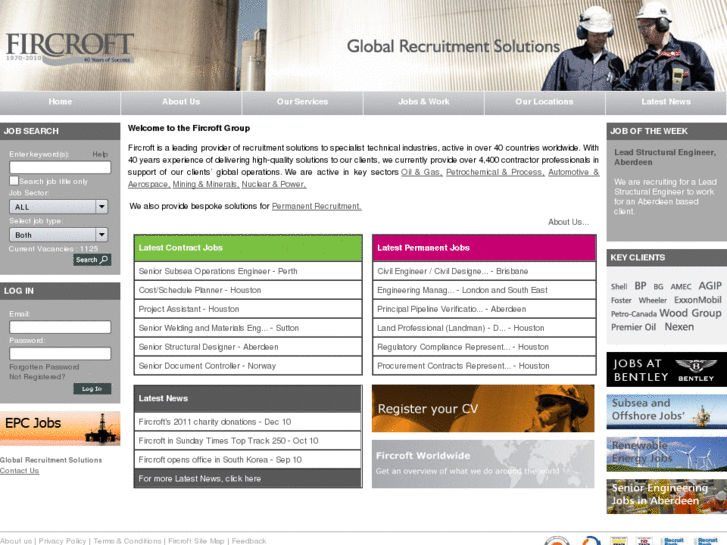Click the magnifier icon on Search button
The height and width of the screenshot is (545, 727).
click(x=104, y=259)
